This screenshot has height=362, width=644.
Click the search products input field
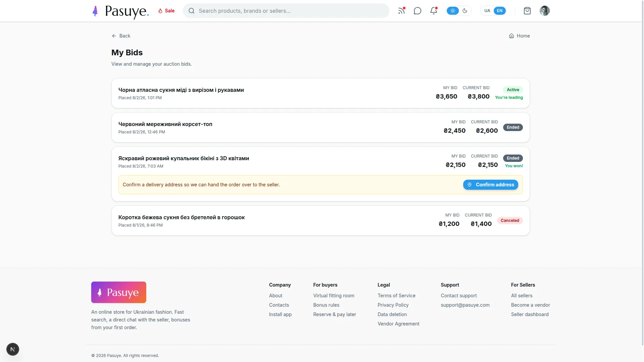click(286, 11)
